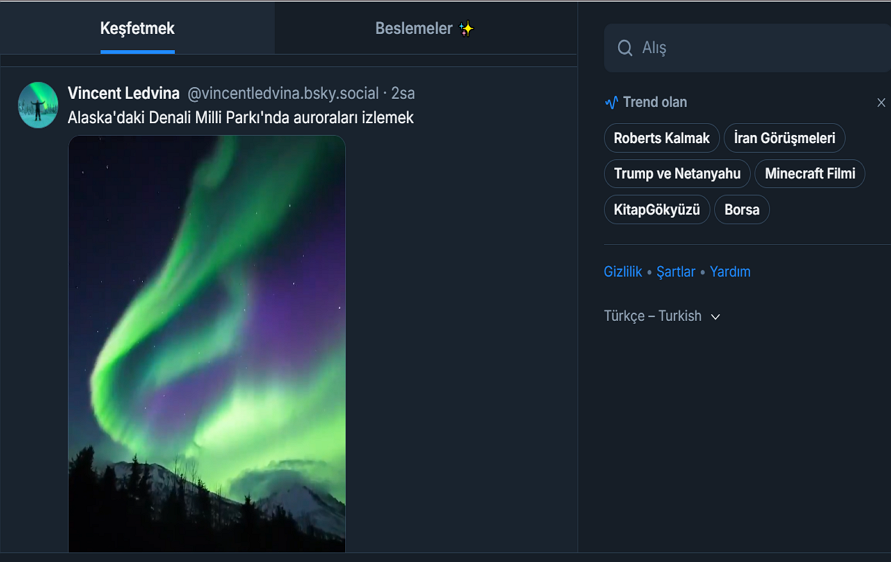This screenshot has height=562, width=891.
Task: Open the Gizlilik link
Action: [622, 272]
